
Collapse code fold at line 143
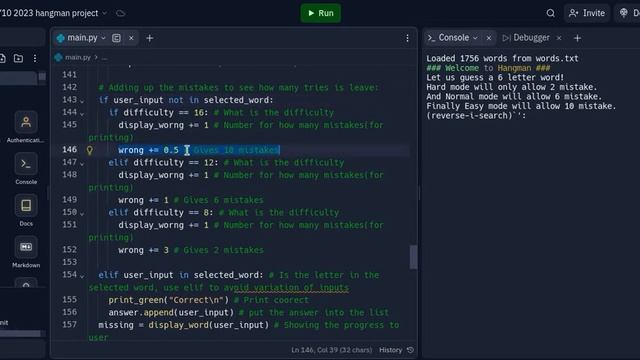pyautogui.click(x=82, y=101)
